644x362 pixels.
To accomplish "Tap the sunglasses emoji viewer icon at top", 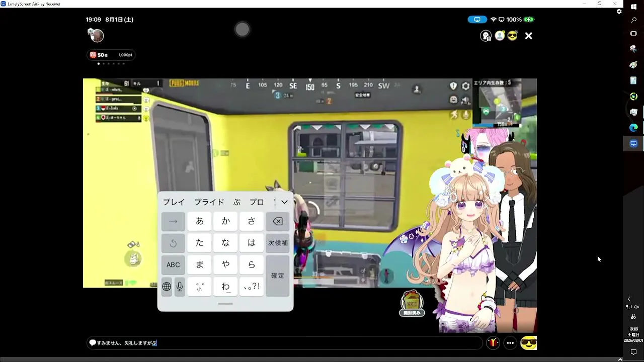I will pos(513,36).
